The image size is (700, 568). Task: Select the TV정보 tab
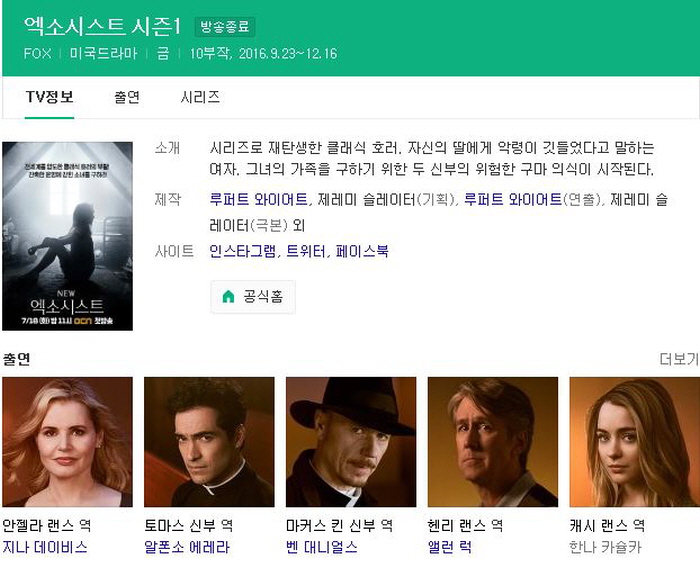coord(50,97)
